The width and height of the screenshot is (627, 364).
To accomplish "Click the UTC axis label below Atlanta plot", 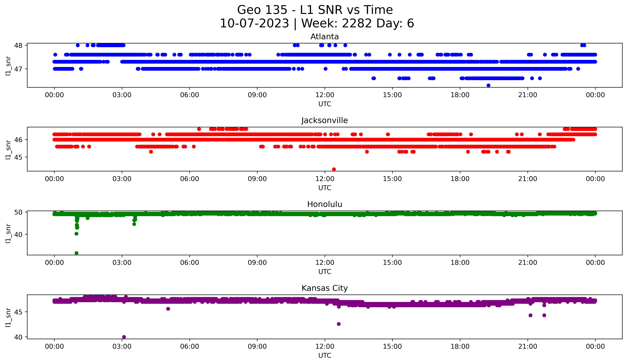I will pos(325,104).
